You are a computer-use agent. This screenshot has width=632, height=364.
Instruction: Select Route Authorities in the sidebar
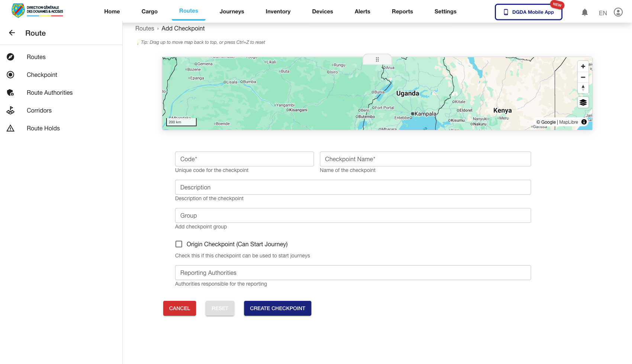pos(49,92)
